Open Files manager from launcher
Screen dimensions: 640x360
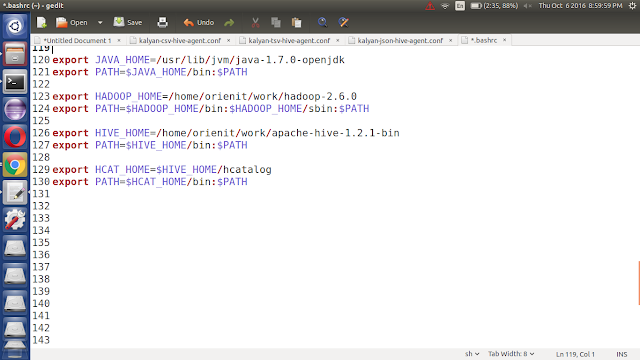coord(15,54)
